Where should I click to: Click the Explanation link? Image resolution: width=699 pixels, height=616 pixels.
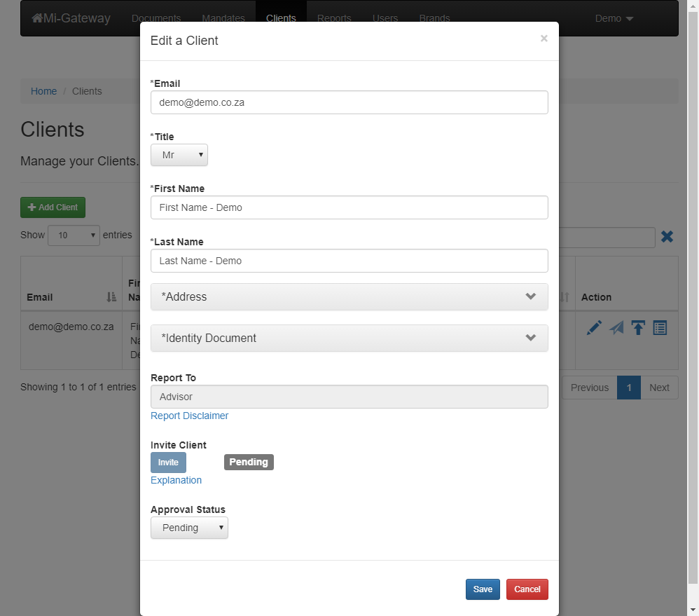[176, 480]
